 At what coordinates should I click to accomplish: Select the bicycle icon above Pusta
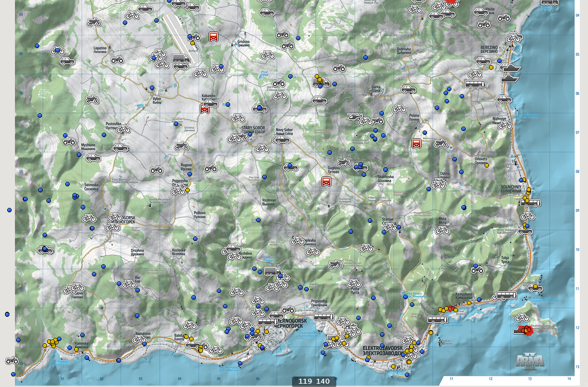[354, 284]
